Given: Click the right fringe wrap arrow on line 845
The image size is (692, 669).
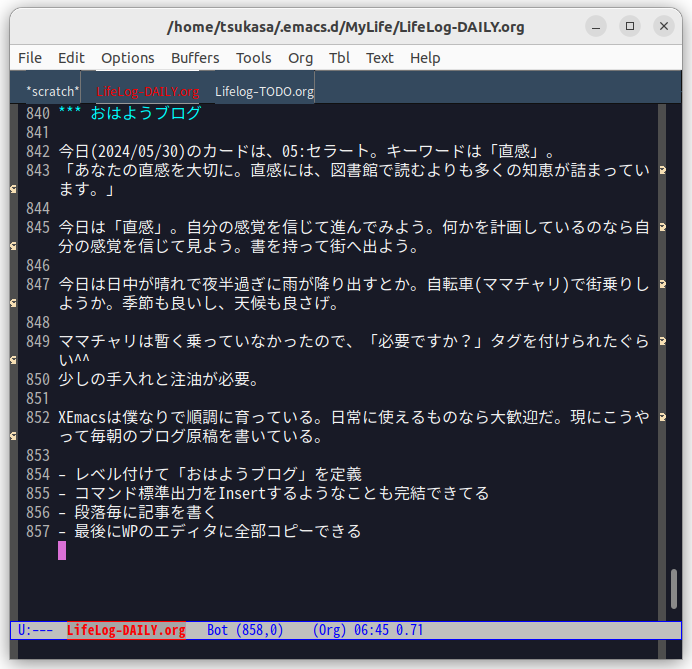Looking at the screenshot, I should tap(662, 227).
